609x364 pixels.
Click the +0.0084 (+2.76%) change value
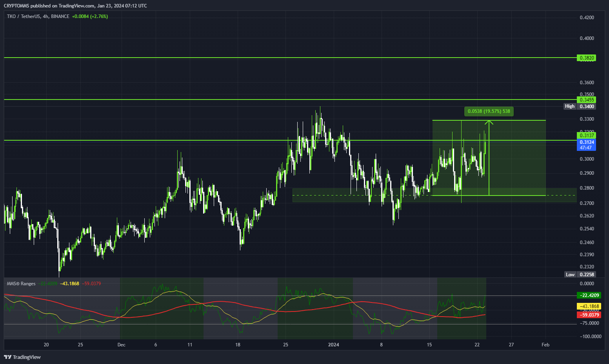(90, 16)
